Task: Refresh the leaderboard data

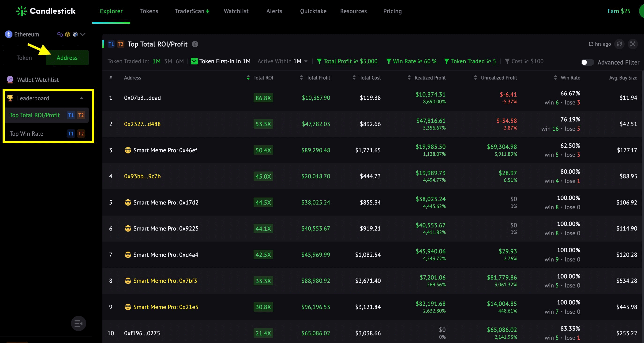Action: [x=619, y=44]
